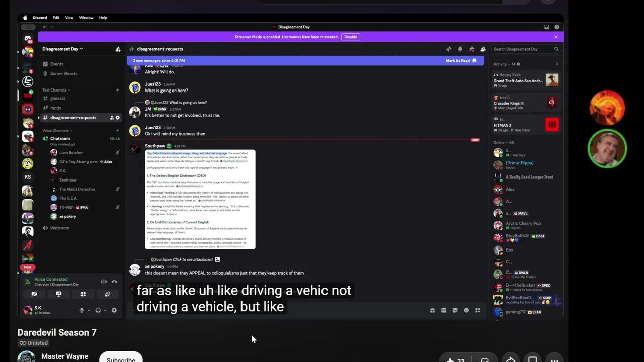
Task: Invite people using server header icon
Action: [x=118, y=49]
